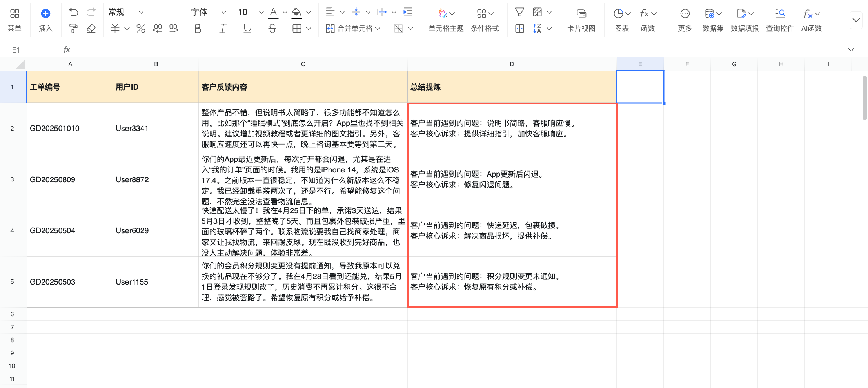Viewport: 868px width, 388px height.
Task: Select row 3 header
Action: 12,179
